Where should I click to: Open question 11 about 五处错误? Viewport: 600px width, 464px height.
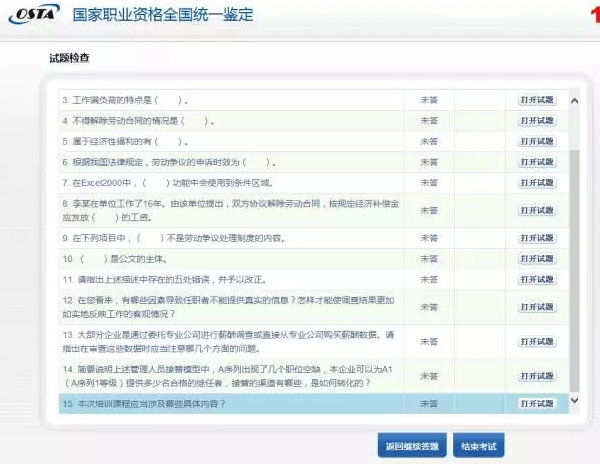[x=536, y=279]
